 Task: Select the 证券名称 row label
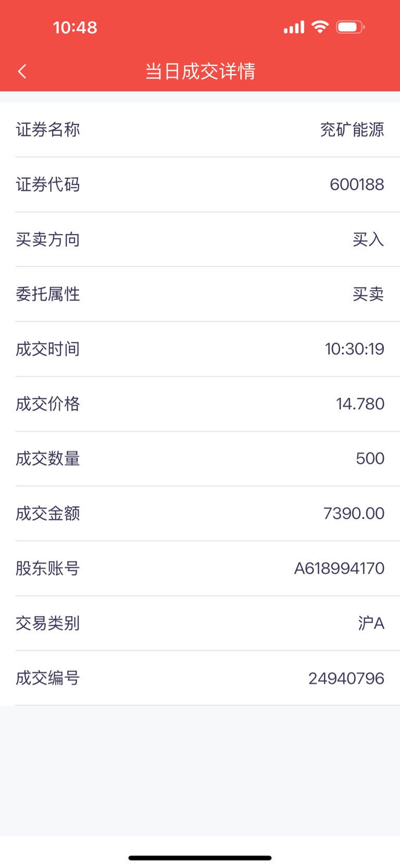coord(48,129)
